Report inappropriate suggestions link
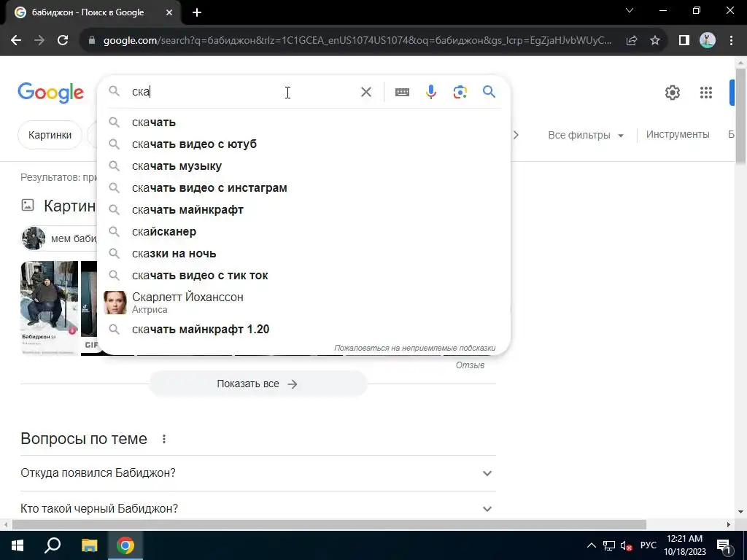 pos(414,348)
